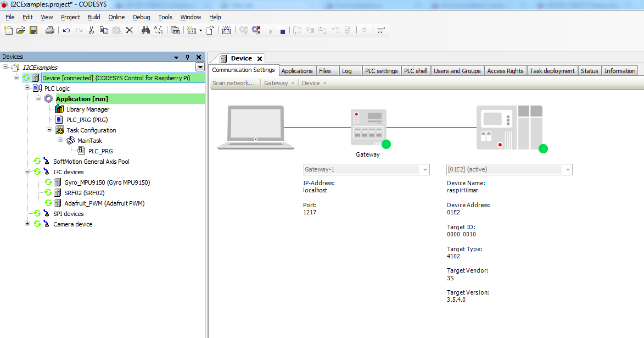
Task: Click the Replace A-to-B icon
Action: tap(159, 30)
